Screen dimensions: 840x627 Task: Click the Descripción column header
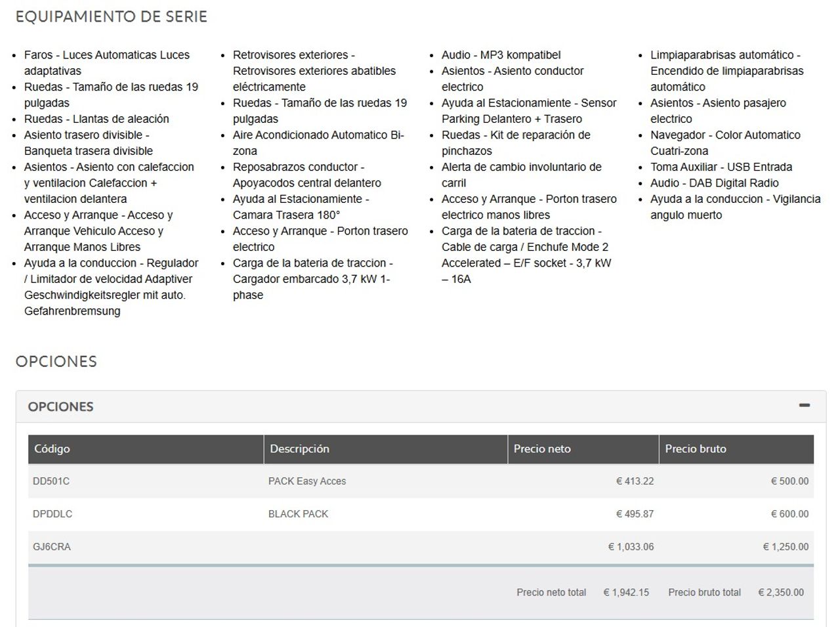point(299,449)
